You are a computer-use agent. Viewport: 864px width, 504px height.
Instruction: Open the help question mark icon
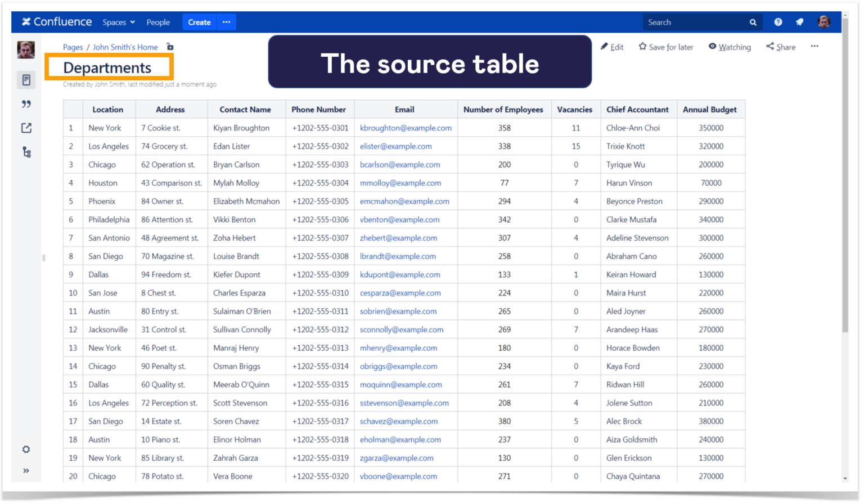778,22
